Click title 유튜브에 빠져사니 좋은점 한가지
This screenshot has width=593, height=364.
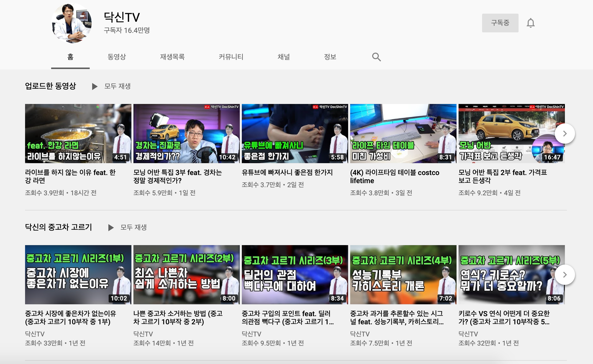[x=287, y=173]
